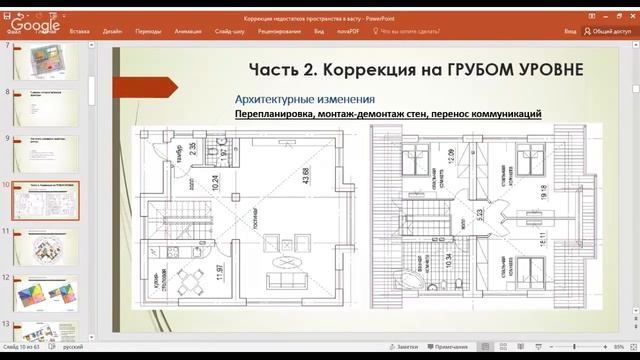Click zoom out minus button
Viewport: 640px width, 360px height.
[551, 347]
